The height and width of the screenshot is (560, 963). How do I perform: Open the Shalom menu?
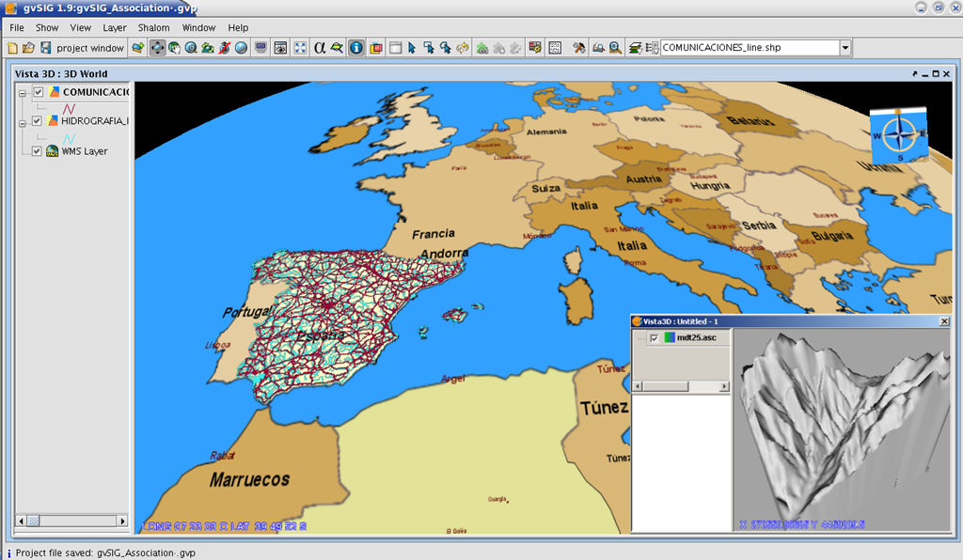(x=153, y=27)
